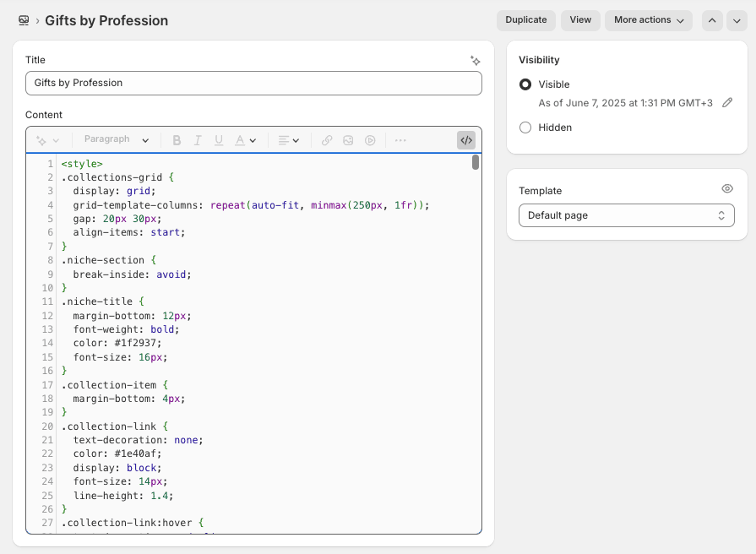Open the Paragraph style dropdown
Screen dimensions: 756x554
[x=115, y=138]
